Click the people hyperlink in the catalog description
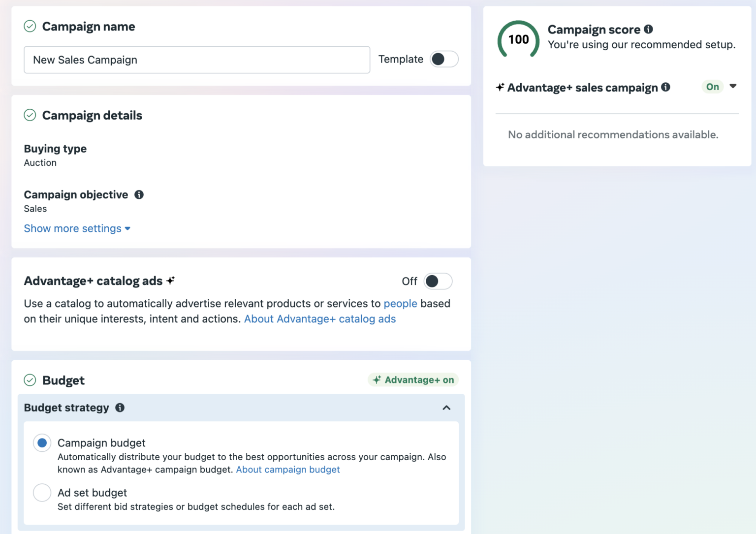The height and width of the screenshot is (534, 756). point(400,304)
